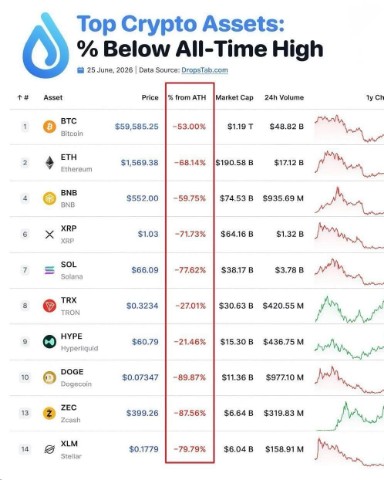Open the Bitcoin price $59,585.25 link
The width and height of the screenshot is (384, 480).
137,127
